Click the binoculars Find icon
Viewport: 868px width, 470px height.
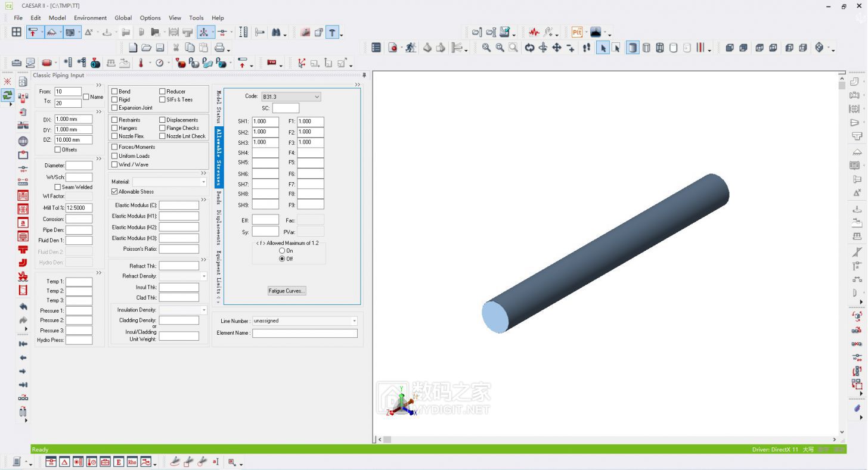tap(276, 32)
